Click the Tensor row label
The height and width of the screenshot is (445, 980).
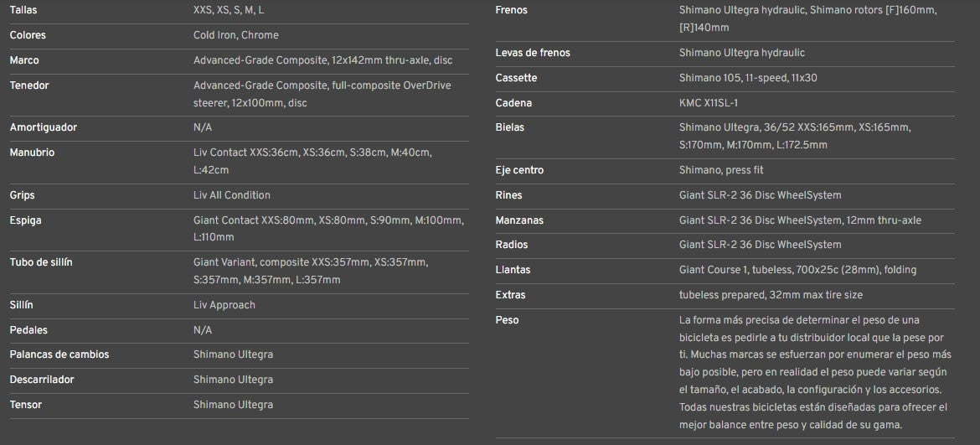(x=26, y=405)
